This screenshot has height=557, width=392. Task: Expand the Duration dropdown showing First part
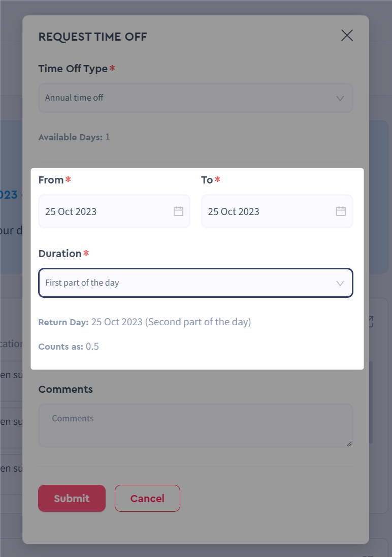[195, 283]
